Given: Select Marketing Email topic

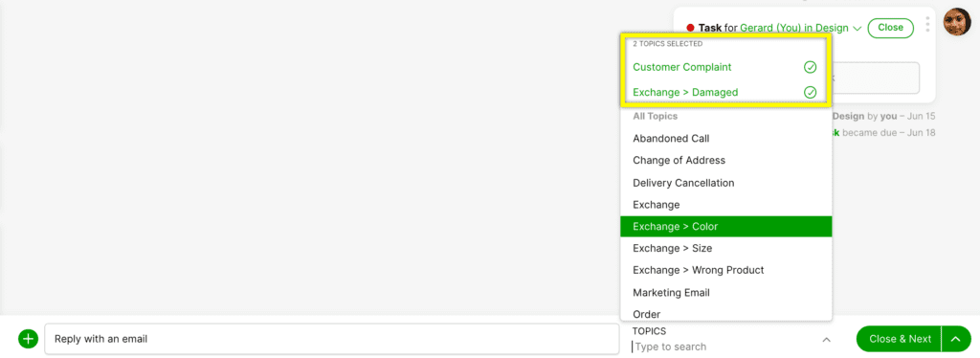Looking at the screenshot, I should click(x=725, y=292).
